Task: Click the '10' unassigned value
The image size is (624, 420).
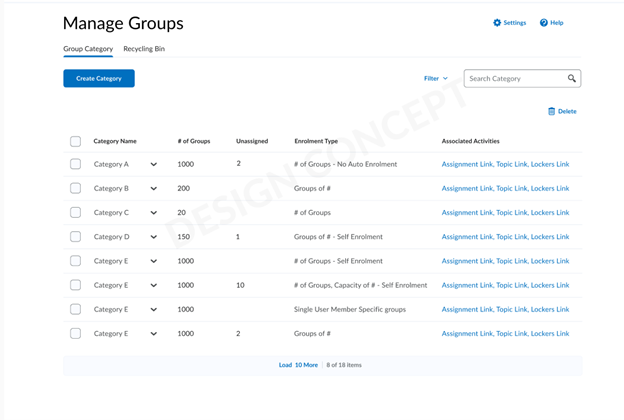Action: coord(240,285)
